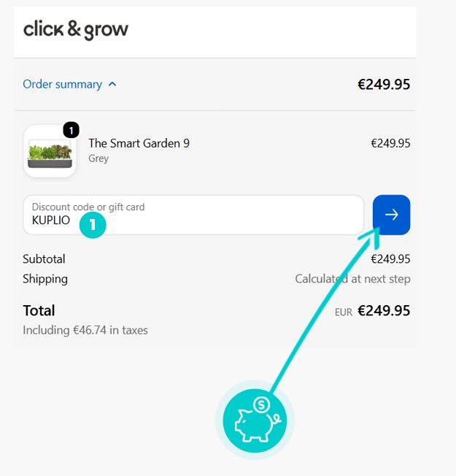Click the teal arrow pointing to submit
The width and height of the screenshot is (456, 476).
click(325, 310)
